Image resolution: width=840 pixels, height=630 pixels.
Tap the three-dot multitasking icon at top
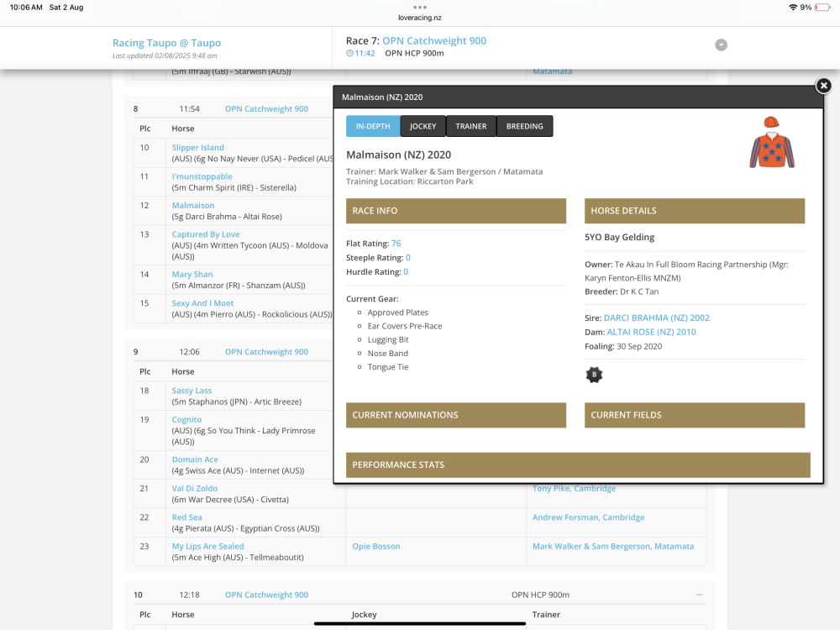click(x=420, y=7)
